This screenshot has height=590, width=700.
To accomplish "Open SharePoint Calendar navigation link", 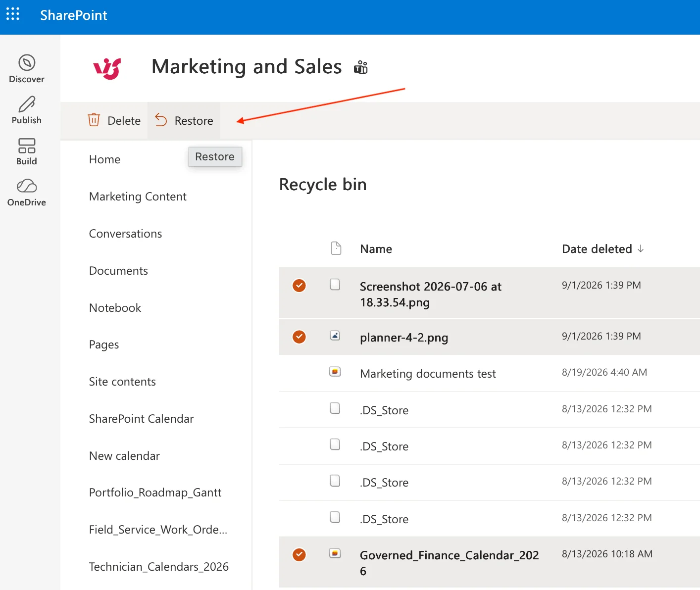I will 141,419.
